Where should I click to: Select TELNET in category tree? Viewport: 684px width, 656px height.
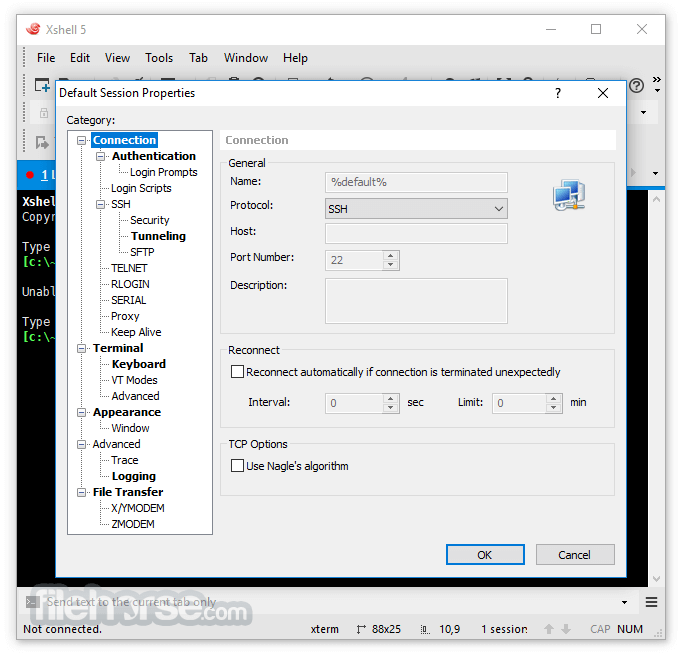129,268
